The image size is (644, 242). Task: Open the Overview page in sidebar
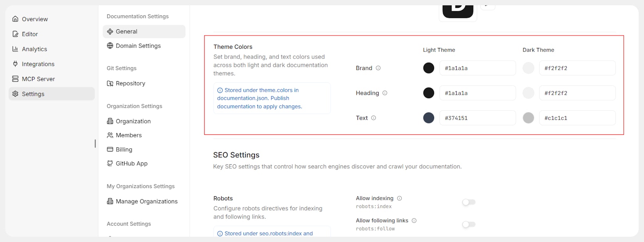35,19
